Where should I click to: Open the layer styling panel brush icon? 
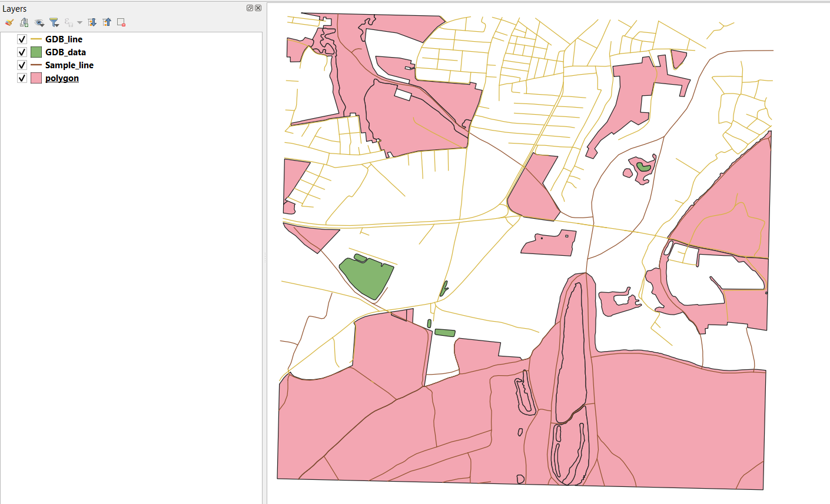pyautogui.click(x=9, y=22)
